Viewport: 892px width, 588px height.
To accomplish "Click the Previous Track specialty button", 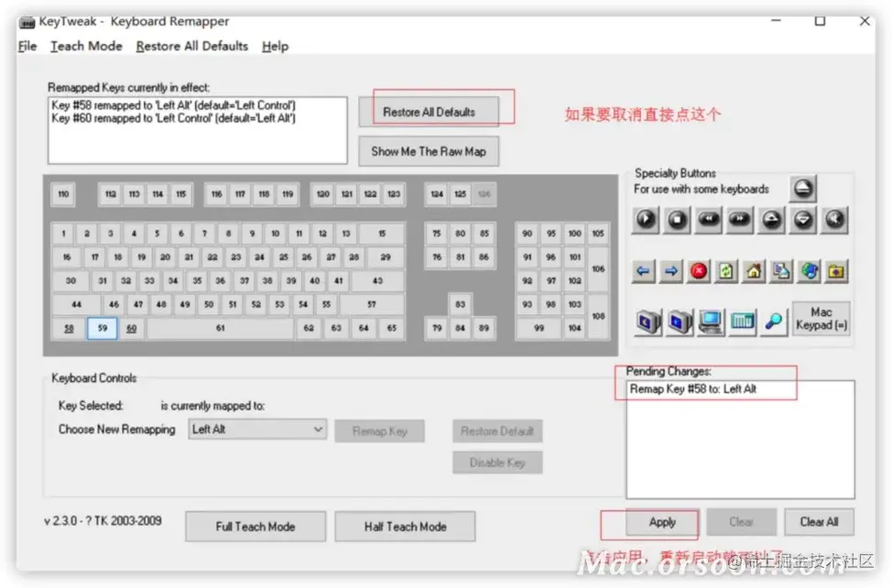I will [709, 220].
